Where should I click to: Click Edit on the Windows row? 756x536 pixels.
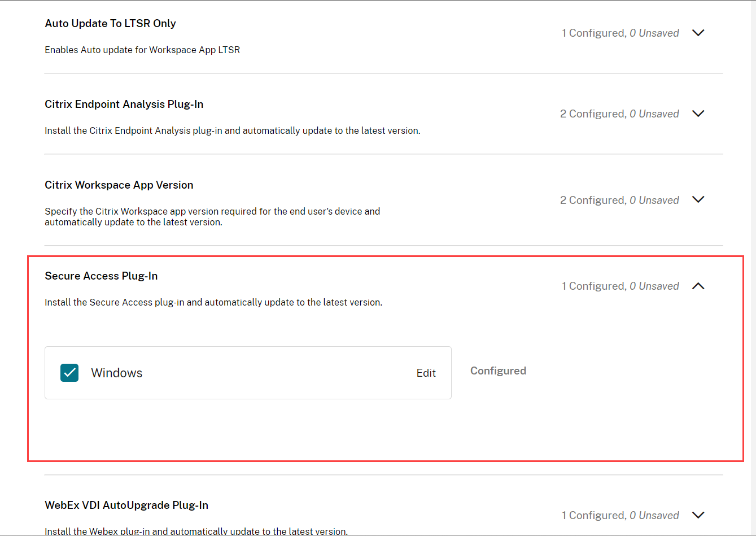426,373
